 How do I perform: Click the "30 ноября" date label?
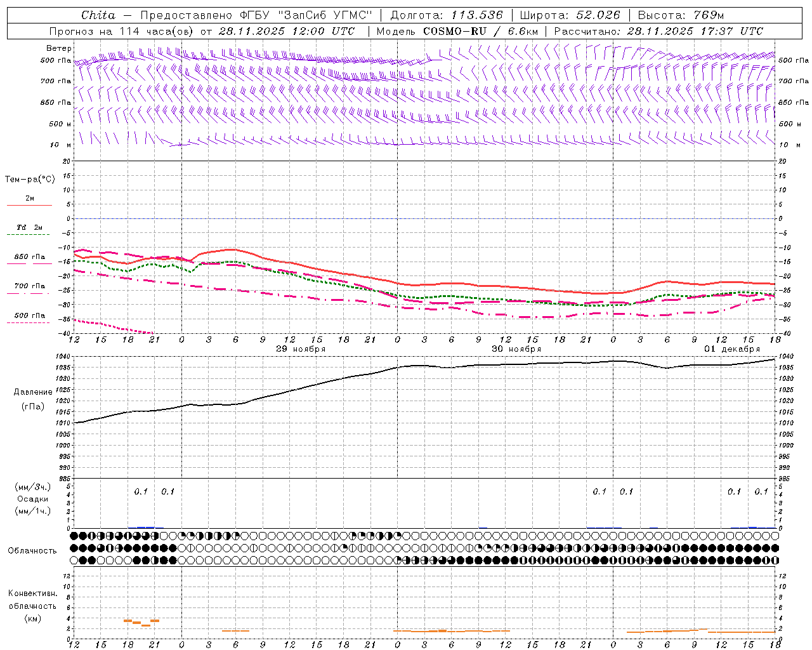pos(516,349)
